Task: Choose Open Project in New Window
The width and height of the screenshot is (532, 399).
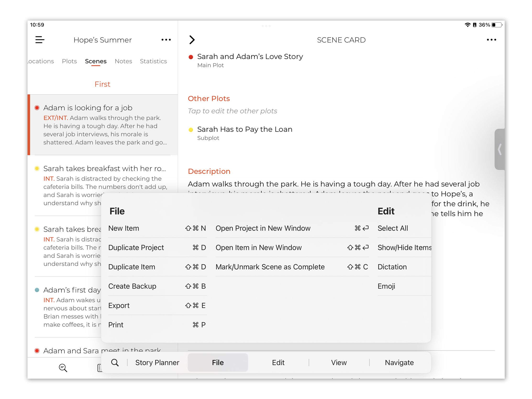Action: coord(292,228)
